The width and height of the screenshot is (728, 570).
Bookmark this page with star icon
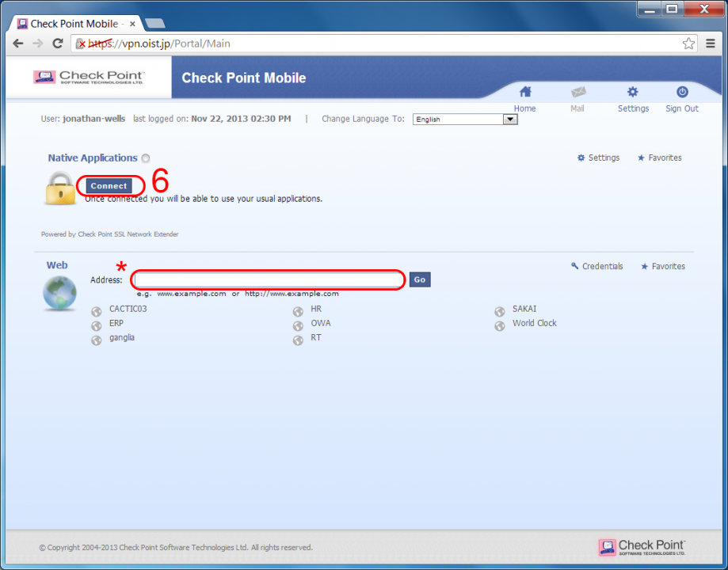coord(688,44)
